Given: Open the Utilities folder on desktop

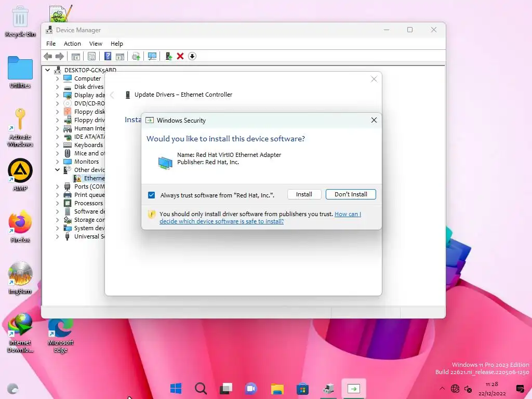Looking at the screenshot, I should pyautogui.click(x=20, y=72).
